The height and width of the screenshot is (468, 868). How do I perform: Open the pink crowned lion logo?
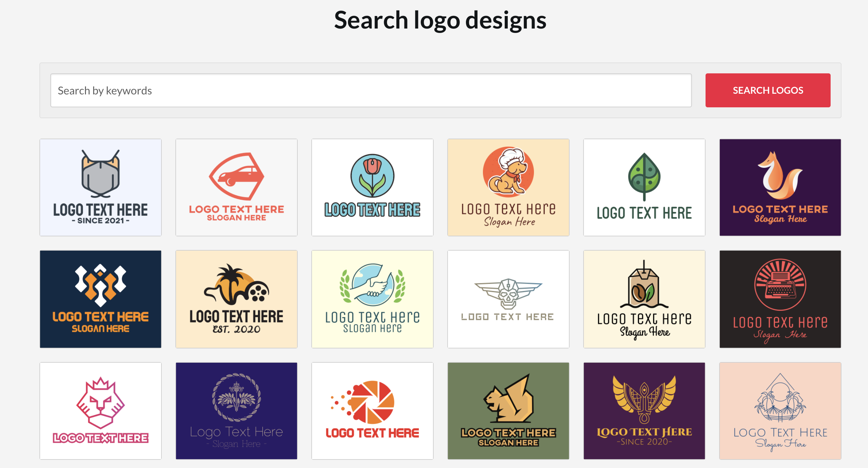101,411
